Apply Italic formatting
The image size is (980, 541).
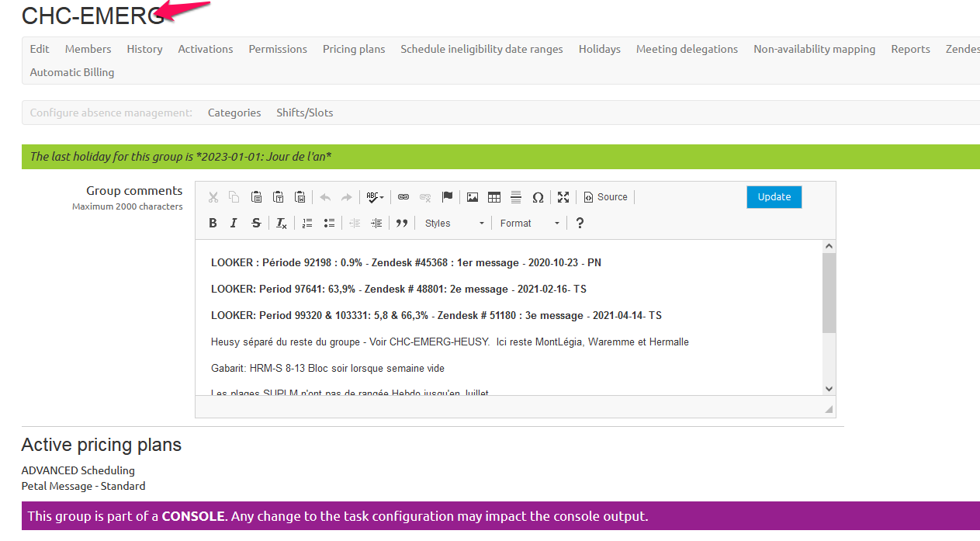click(x=234, y=224)
